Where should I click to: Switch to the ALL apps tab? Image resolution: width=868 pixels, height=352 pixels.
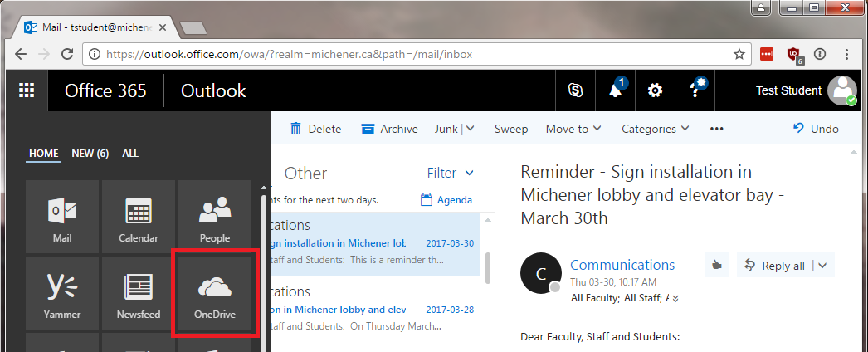click(130, 154)
